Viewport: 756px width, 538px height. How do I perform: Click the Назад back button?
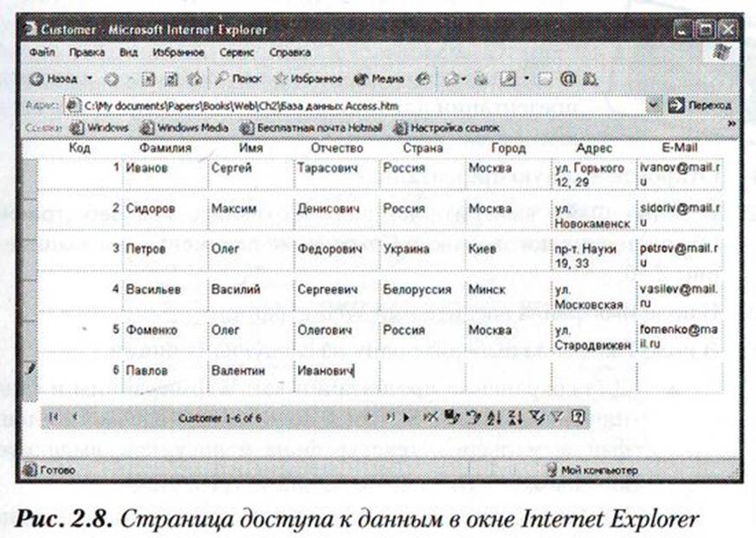point(53,79)
